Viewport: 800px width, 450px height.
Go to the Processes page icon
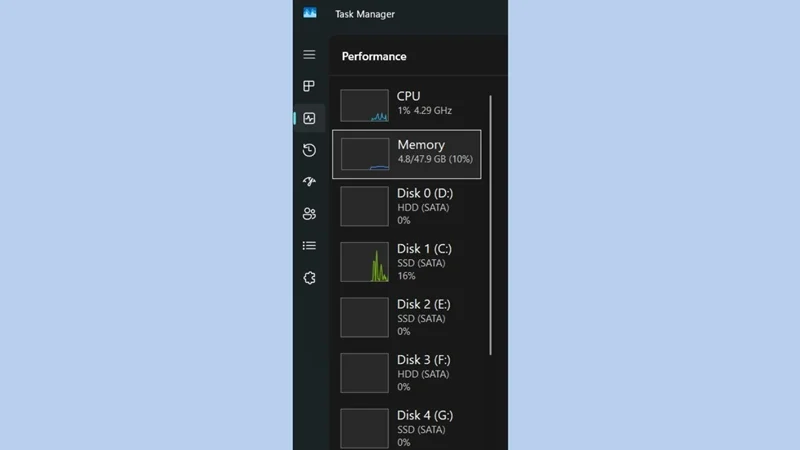[x=309, y=86]
